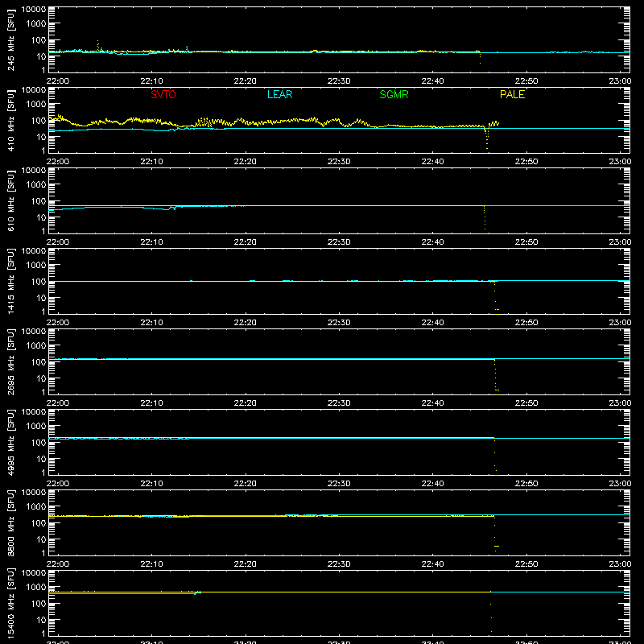Click the 22:40 tick below the 245 MHz plot
Viewport: 644px width, 644px height.
point(432,81)
